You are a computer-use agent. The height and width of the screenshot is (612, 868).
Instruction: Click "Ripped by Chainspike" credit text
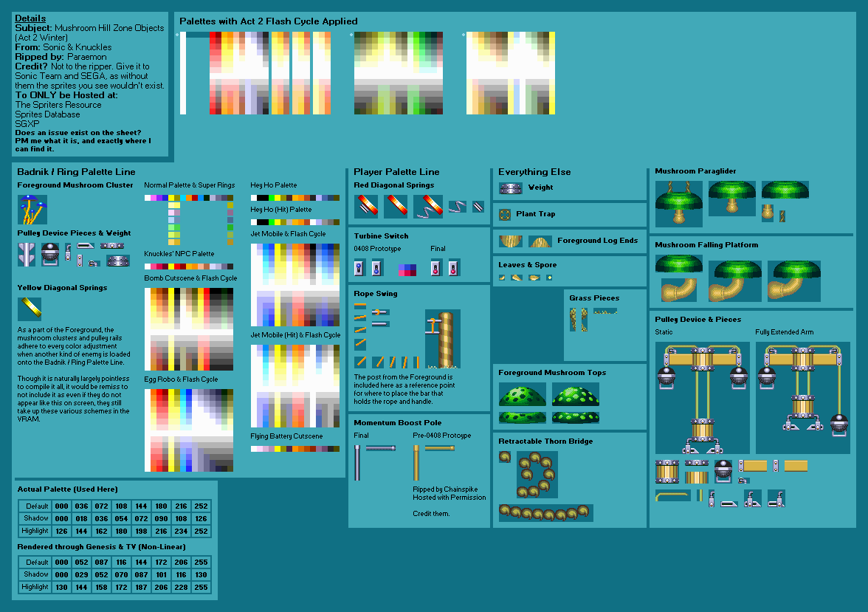[445, 489]
